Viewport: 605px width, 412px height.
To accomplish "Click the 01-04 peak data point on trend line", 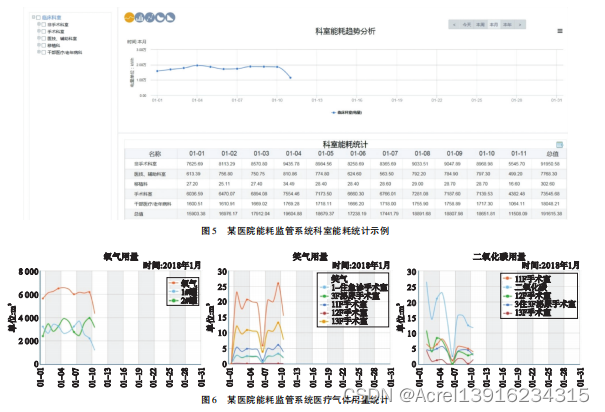I will click(197, 65).
